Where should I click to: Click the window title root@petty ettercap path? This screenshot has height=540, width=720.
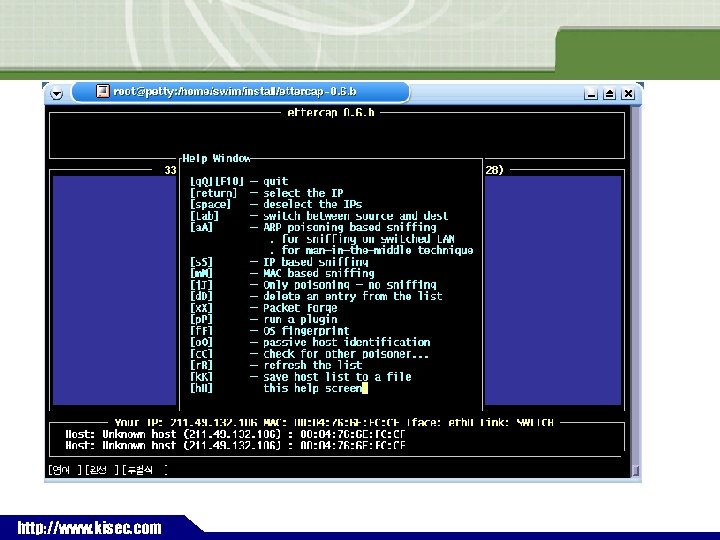pos(235,91)
